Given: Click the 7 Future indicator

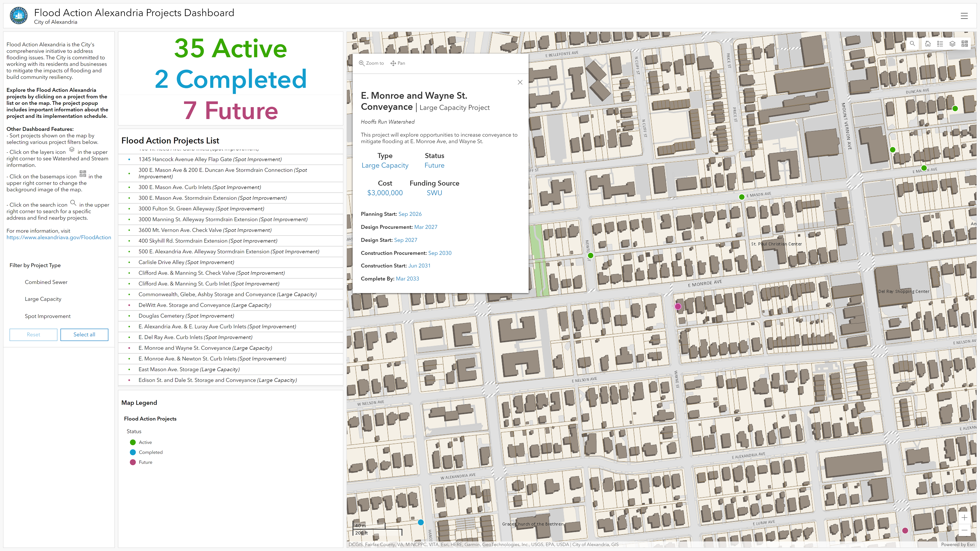Looking at the screenshot, I should [x=230, y=110].
